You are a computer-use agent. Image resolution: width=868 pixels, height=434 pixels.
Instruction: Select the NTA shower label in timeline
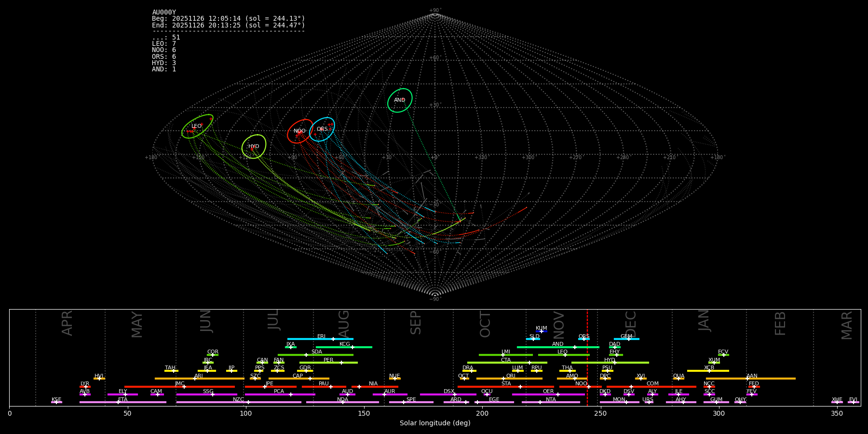point(551,400)
